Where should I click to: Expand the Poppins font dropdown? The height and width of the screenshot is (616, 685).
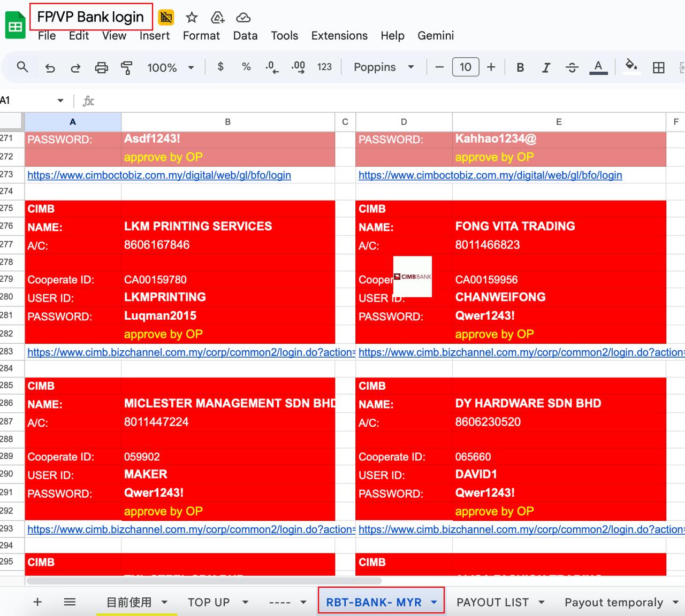tap(384, 67)
